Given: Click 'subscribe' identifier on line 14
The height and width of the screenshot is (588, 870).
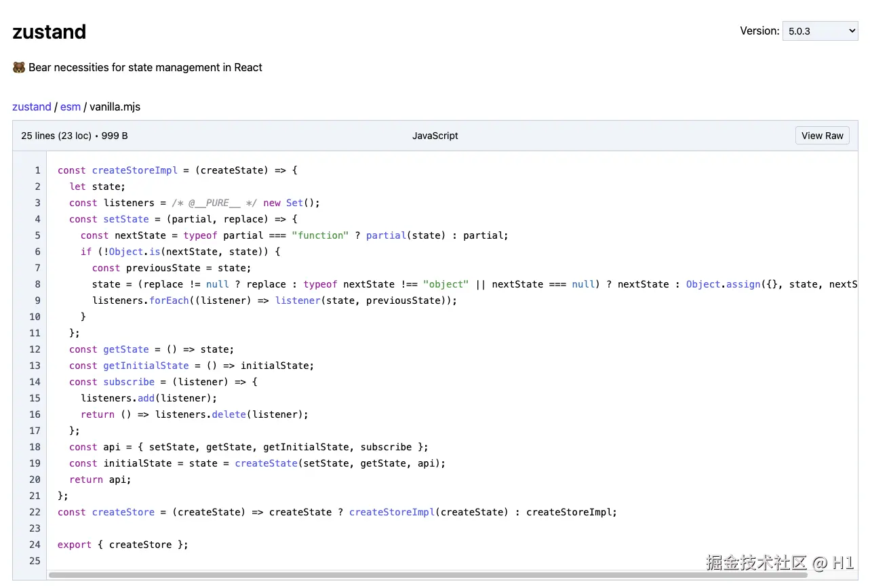Looking at the screenshot, I should tap(130, 382).
